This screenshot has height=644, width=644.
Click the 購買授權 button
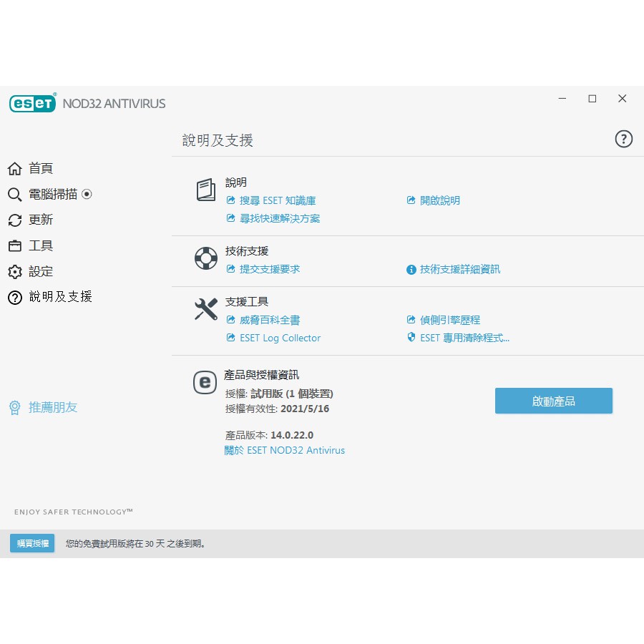(x=32, y=543)
